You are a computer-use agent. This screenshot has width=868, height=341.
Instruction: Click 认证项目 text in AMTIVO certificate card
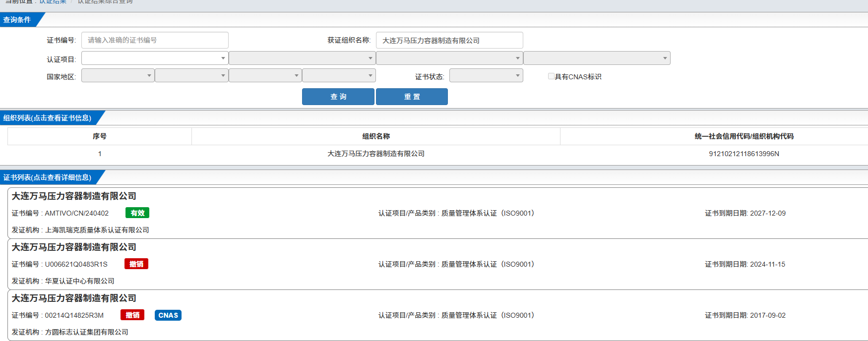click(x=456, y=213)
